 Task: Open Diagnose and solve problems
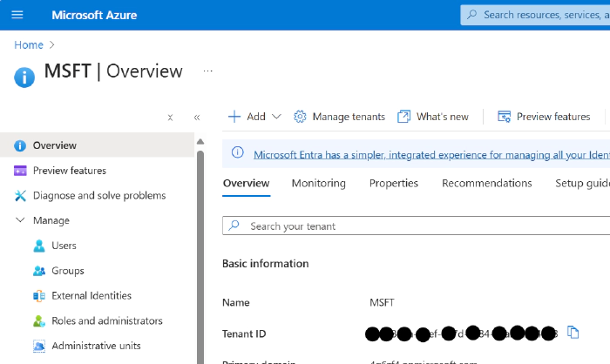(x=98, y=196)
